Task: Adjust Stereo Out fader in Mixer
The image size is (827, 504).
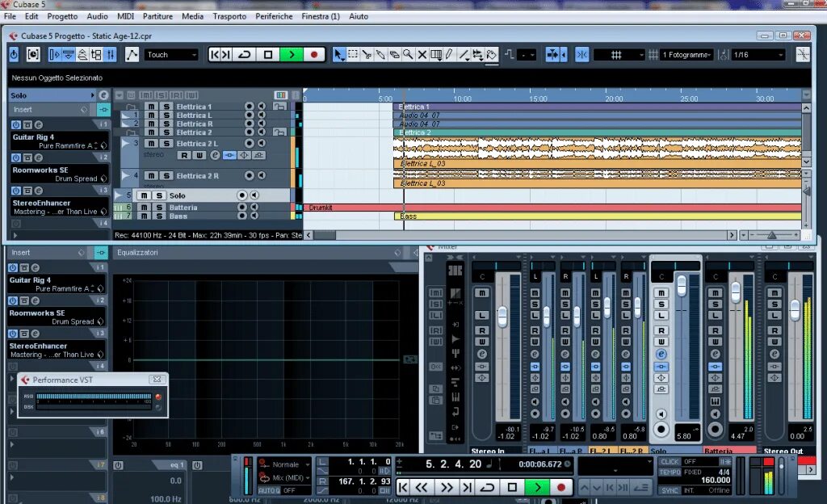Action: click(795, 310)
